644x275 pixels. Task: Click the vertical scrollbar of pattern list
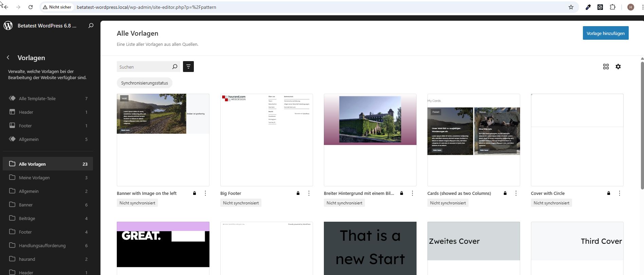(642, 126)
